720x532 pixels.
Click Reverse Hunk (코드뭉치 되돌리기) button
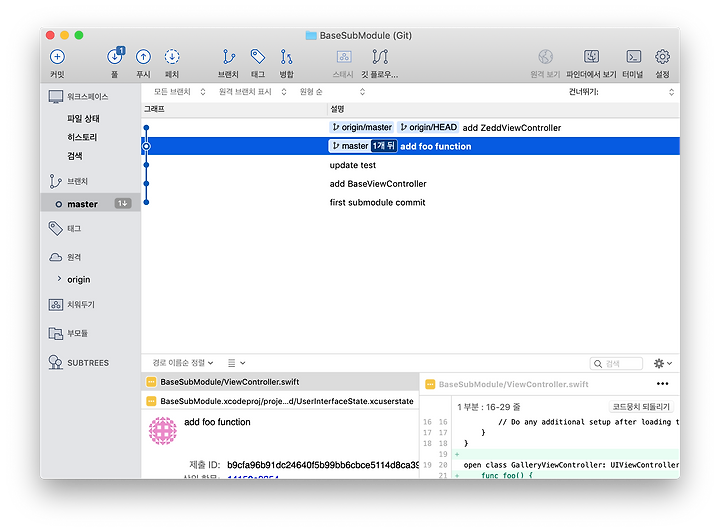(x=641, y=407)
